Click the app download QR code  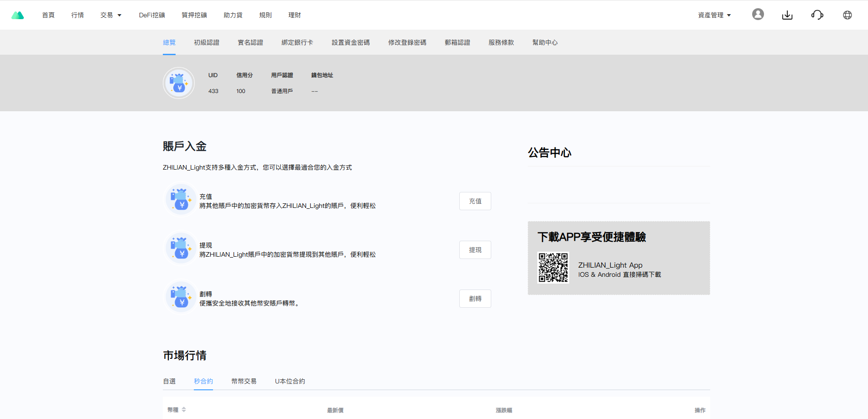(x=553, y=268)
